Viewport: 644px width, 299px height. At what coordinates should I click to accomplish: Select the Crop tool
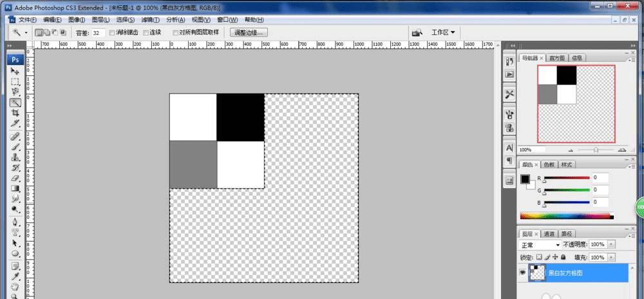[15, 113]
